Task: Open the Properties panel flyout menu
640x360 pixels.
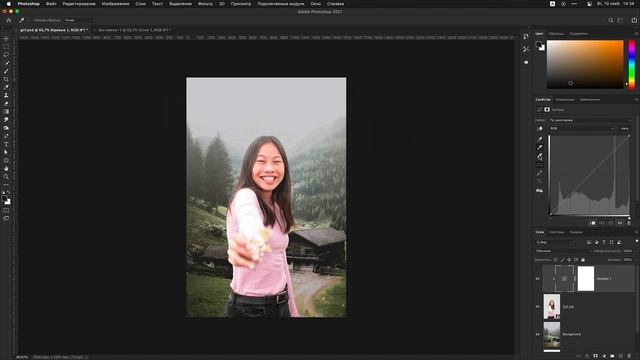Action: click(x=636, y=100)
